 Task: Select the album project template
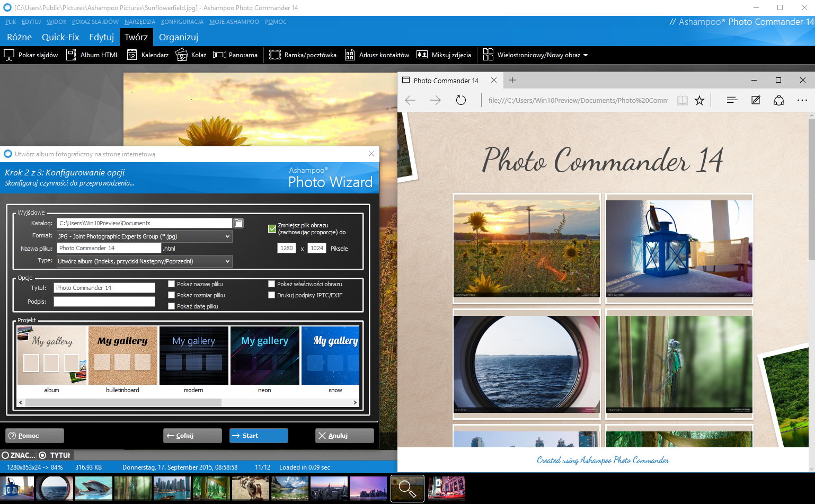click(51, 360)
